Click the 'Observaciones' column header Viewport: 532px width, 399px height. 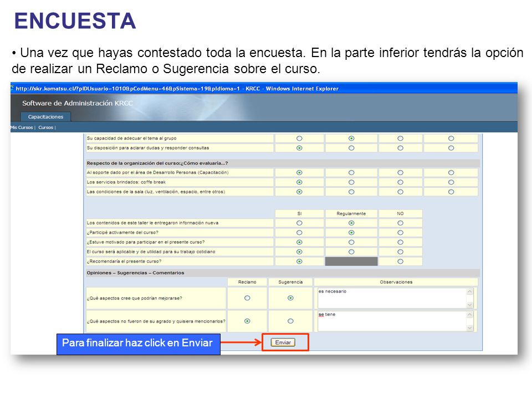tap(396, 282)
